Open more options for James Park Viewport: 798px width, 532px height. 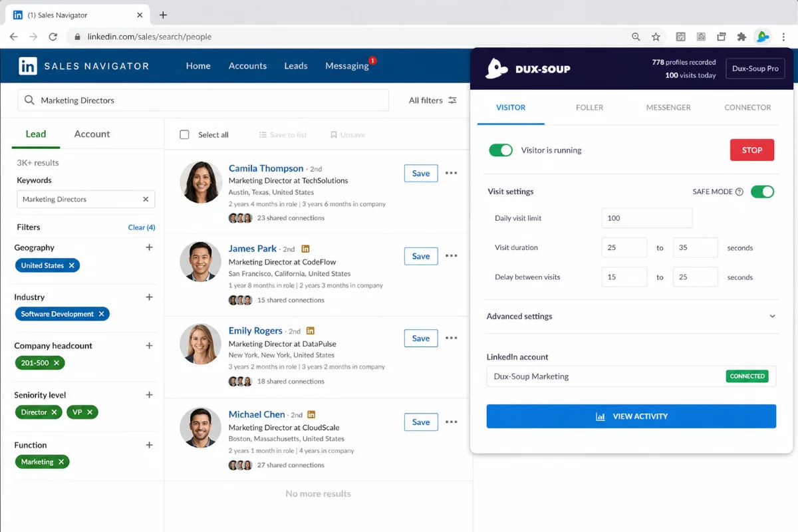pyautogui.click(x=452, y=256)
